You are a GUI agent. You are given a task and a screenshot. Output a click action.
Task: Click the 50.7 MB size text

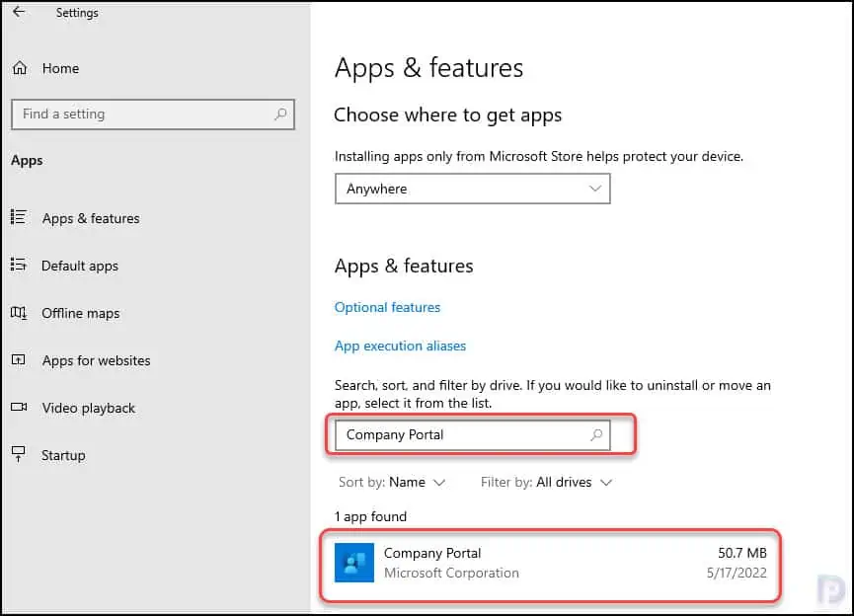pos(742,553)
